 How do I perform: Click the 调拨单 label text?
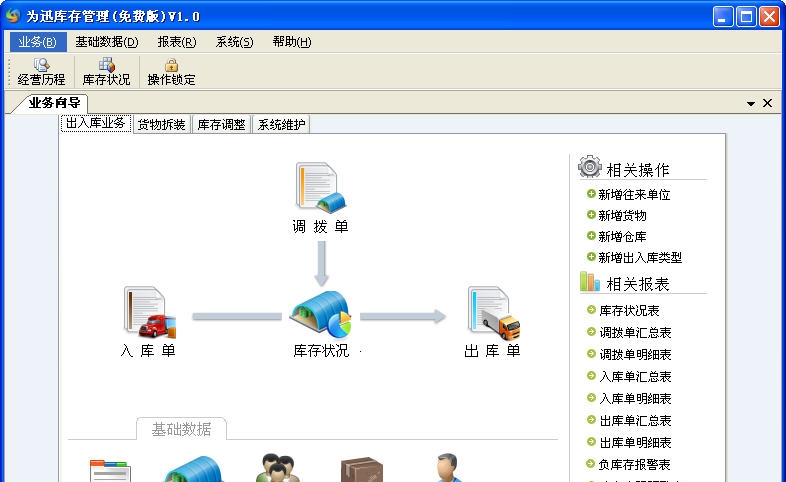coord(320,226)
